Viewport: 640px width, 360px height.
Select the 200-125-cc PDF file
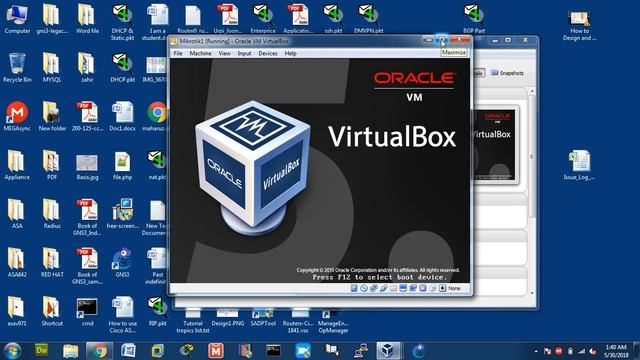tap(87, 116)
